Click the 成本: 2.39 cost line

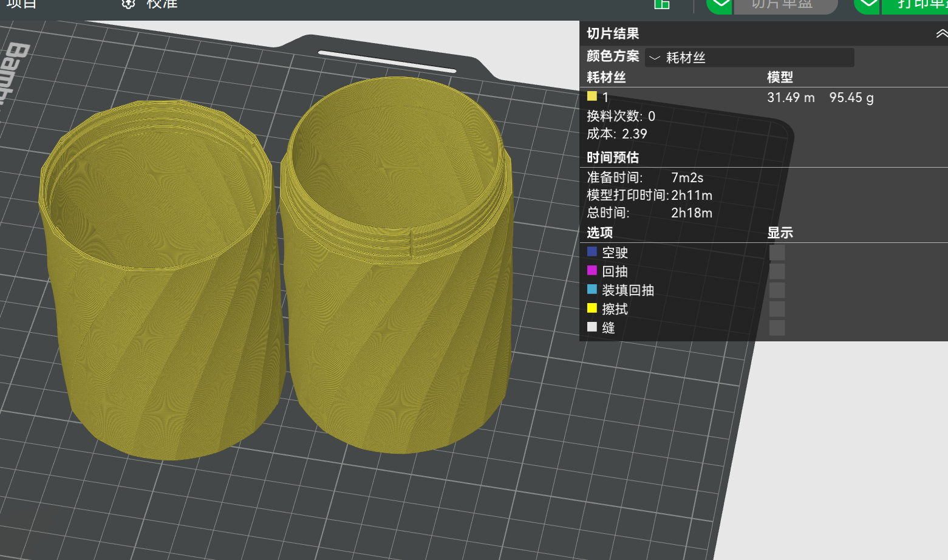tap(617, 134)
